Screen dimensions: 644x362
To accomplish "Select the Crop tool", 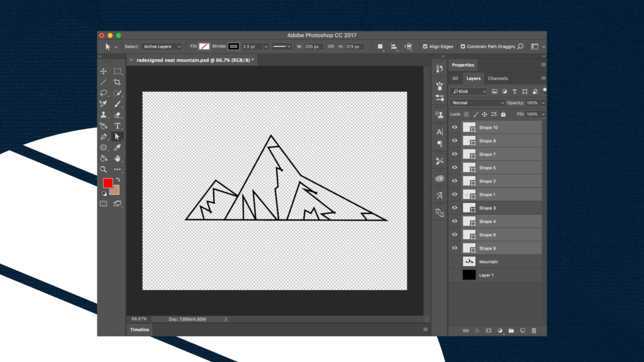I will pyautogui.click(x=118, y=82).
